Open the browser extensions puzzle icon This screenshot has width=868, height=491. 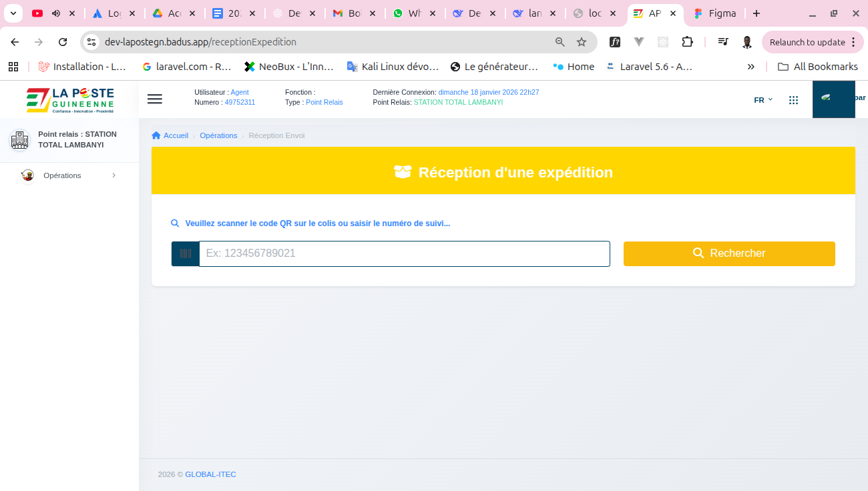pyautogui.click(x=687, y=42)
